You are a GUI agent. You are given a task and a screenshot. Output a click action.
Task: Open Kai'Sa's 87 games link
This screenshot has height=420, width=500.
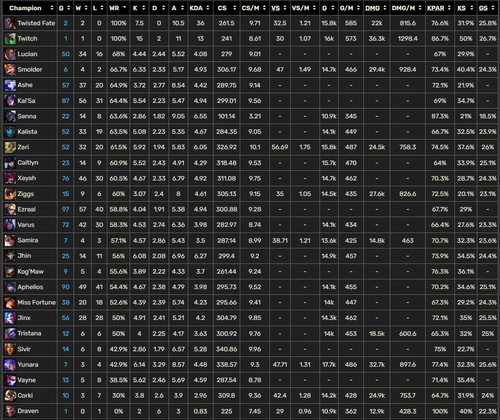pyautogui.click(x=66, y=101)
